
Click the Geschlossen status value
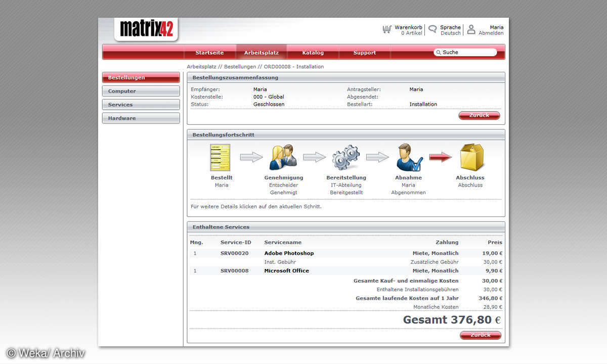tap(269, 104)
